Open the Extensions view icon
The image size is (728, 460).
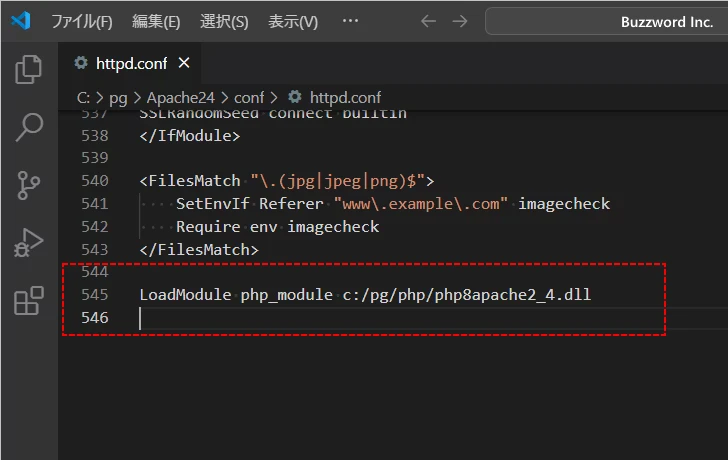pyautogui.click(x=29, y=300)
